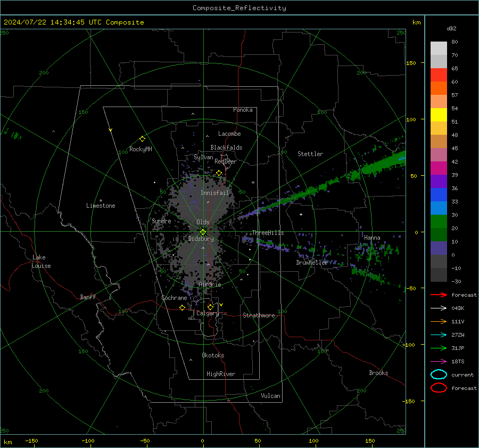This screenshot has height=448, width=479.
Task: Click the Drumheller city label
Action: point(312,263)
